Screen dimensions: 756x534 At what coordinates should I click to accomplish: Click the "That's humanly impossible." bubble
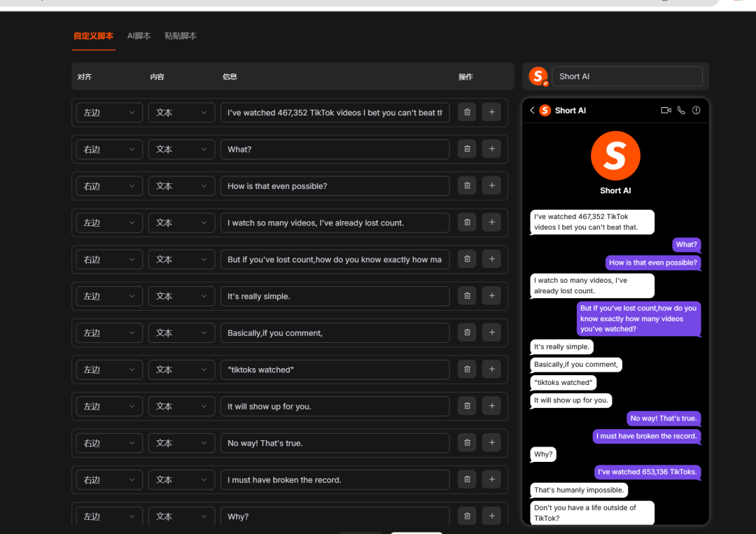pos(579,490)
